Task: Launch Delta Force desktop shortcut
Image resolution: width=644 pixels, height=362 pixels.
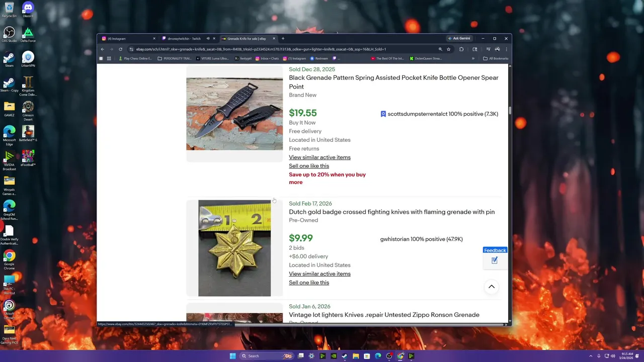Action: point(28,34)
